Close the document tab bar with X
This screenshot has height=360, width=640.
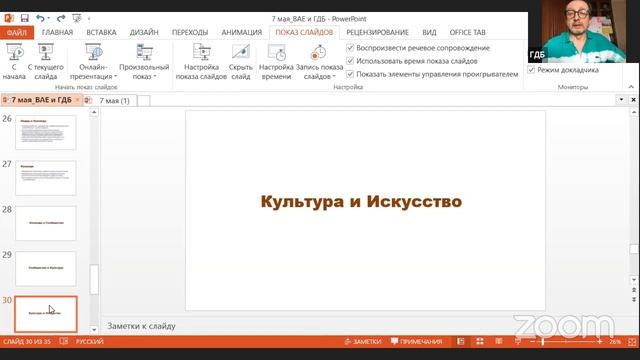[x=633, y=100]
